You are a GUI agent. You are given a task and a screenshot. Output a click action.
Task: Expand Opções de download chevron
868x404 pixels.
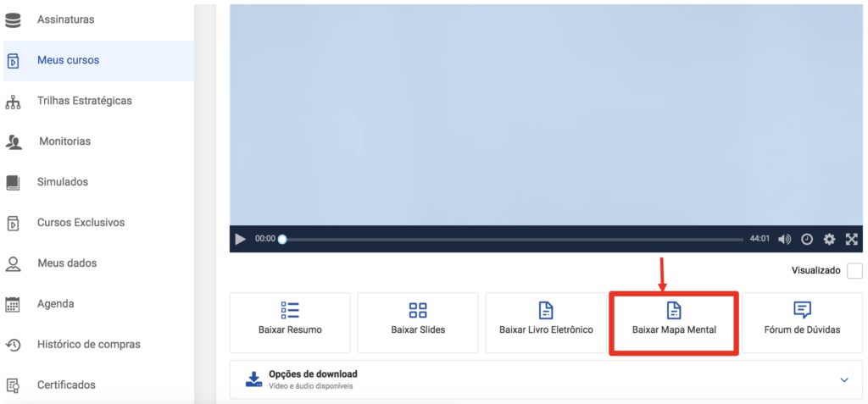pos(844,380)
